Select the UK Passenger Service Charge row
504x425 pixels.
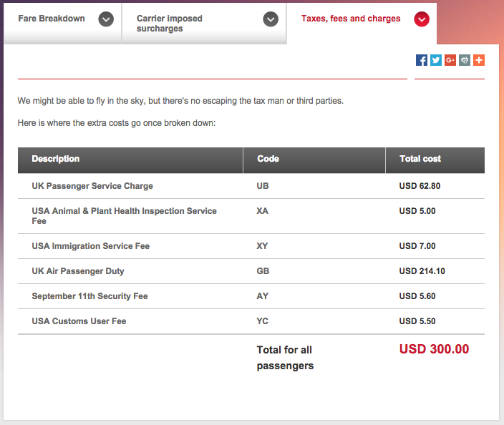tap(251, 186)
